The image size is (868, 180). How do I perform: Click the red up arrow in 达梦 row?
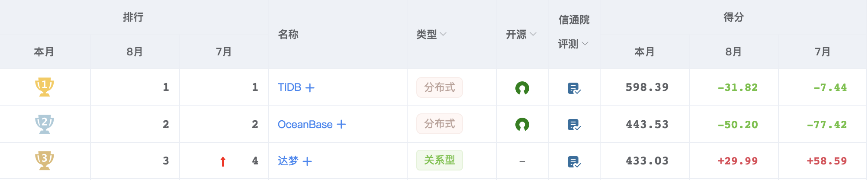(x=223, y=162)
